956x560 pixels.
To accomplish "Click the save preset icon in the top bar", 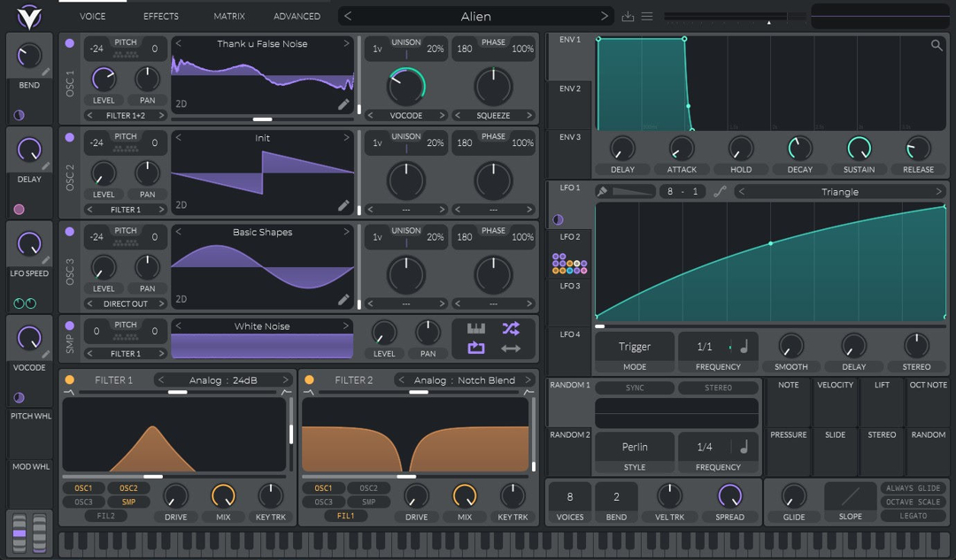I will [628, 15].
